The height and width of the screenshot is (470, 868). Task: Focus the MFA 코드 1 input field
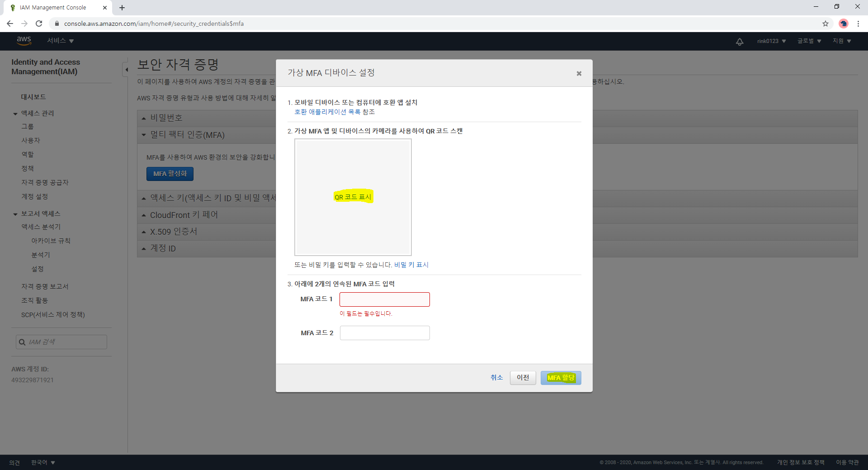385,299
